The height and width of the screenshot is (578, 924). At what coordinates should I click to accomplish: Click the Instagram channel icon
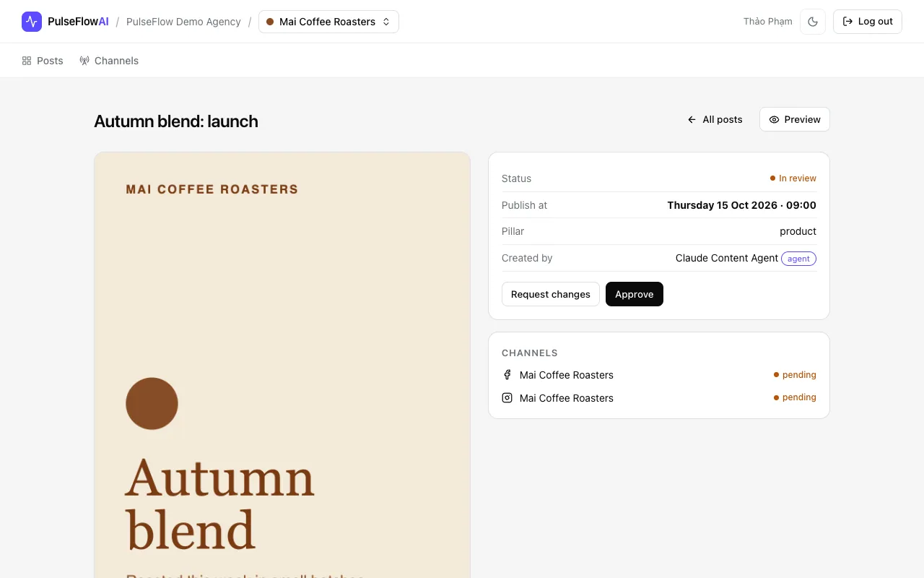507,397
